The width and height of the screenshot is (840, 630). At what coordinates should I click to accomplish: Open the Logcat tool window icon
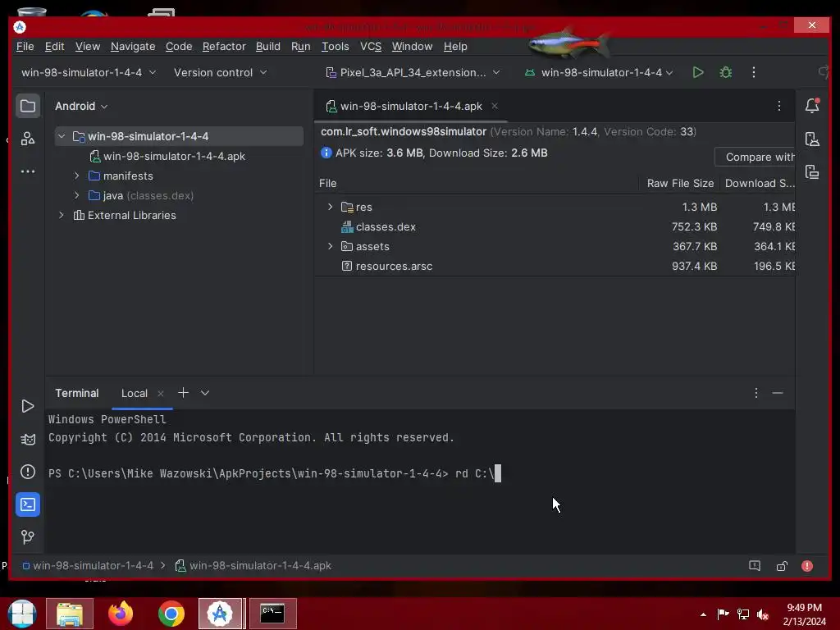tap(28, 440)
